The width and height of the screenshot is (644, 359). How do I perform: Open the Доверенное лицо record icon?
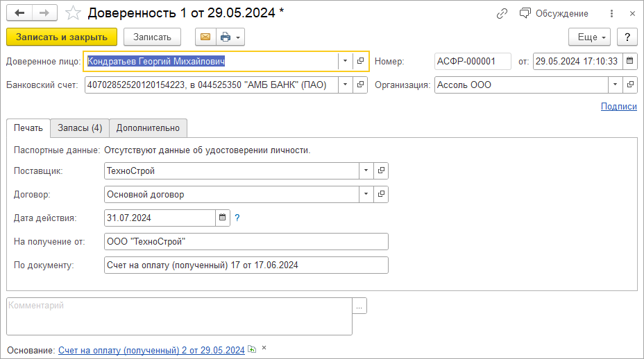click(x=360, y=61)
